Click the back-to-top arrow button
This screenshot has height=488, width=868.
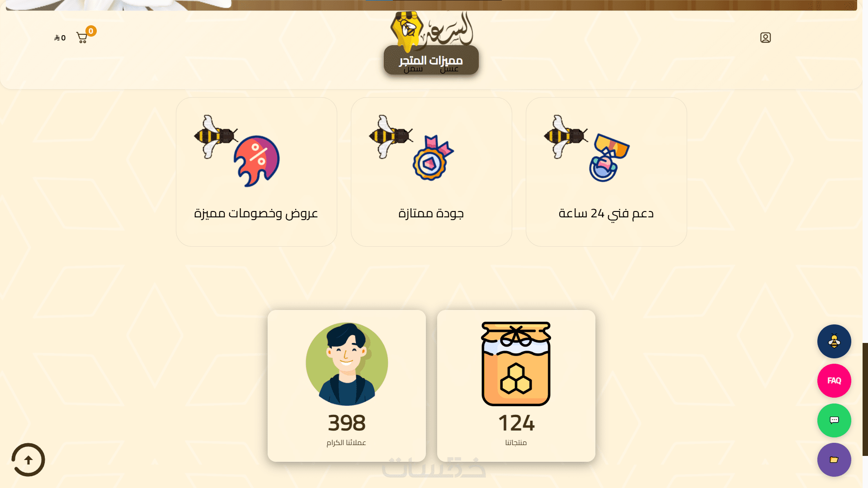(28, 460)
